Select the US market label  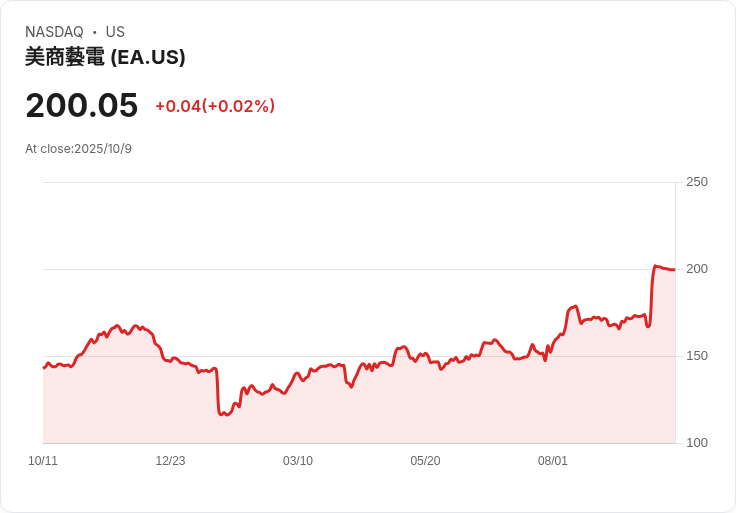[x=115, y=32]
